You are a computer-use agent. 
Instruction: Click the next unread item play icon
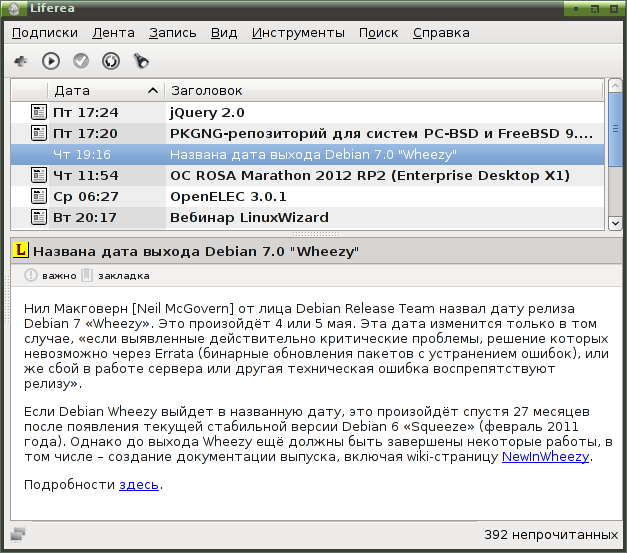point(51,61)
